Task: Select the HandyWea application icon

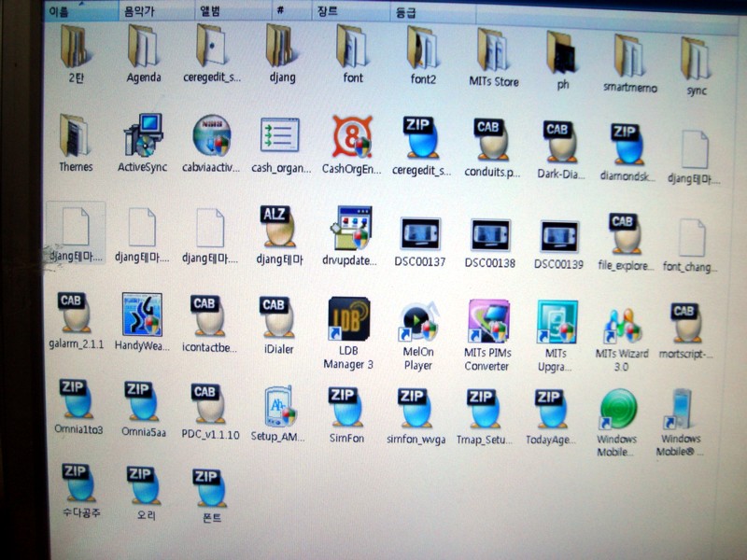Action: [x=142, y=315]
